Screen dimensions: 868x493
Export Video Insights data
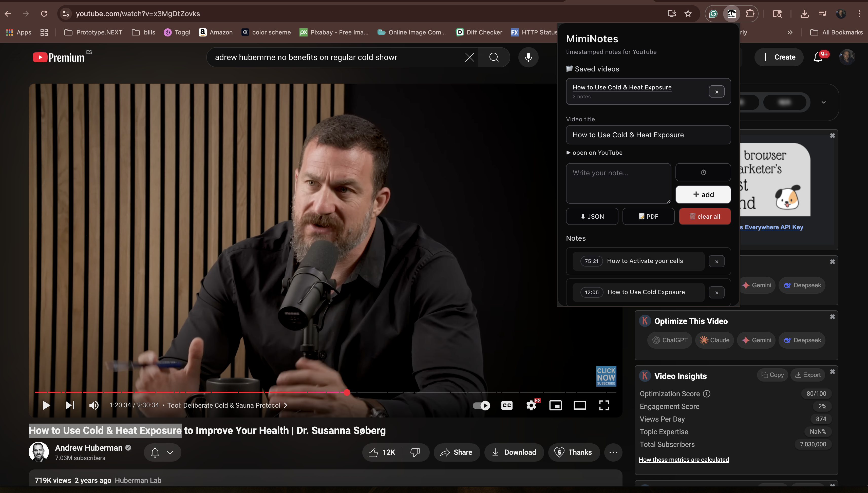pyautogui.click(x=808, y=375)
